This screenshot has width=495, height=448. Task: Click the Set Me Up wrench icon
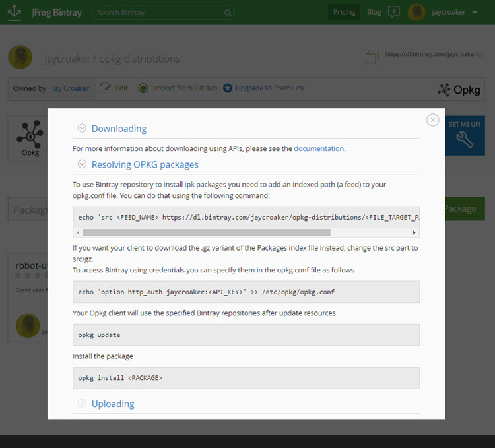tap(465, 139)
